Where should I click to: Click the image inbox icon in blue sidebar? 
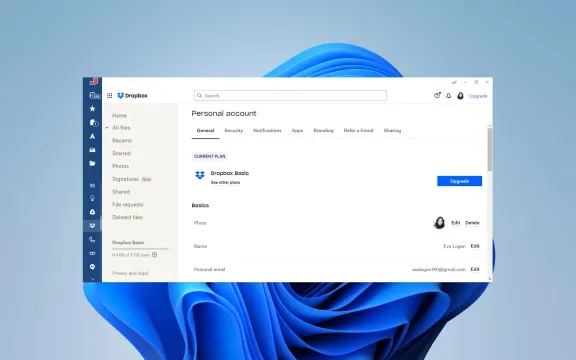[x=92, y=150]
